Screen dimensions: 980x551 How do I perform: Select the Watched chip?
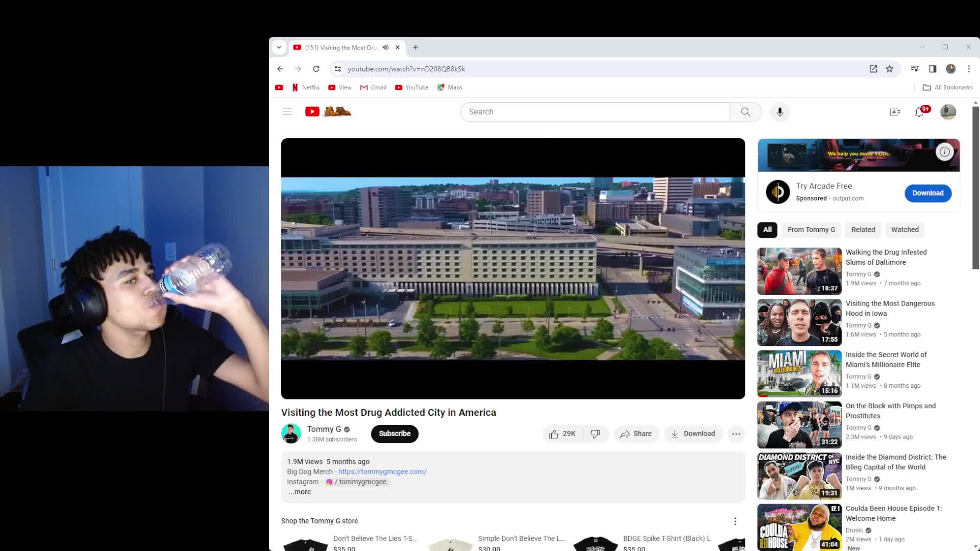tap(904, 230)
